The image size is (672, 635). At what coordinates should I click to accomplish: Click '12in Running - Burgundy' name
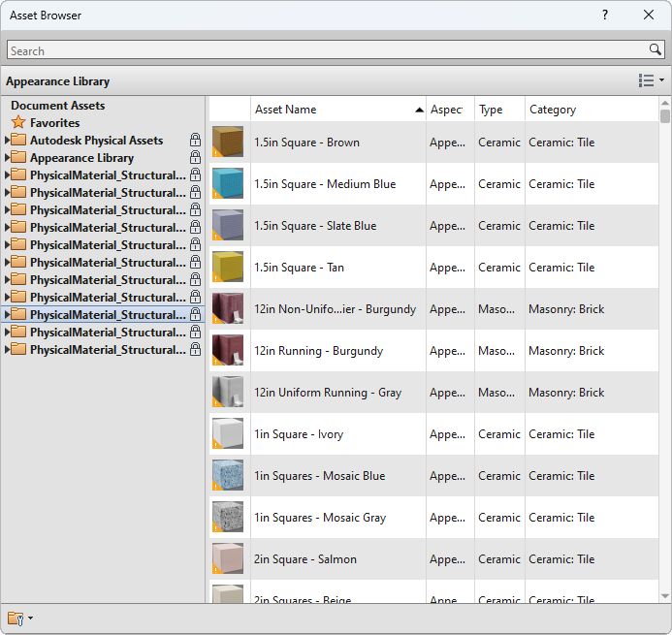(x=318, y=351)
